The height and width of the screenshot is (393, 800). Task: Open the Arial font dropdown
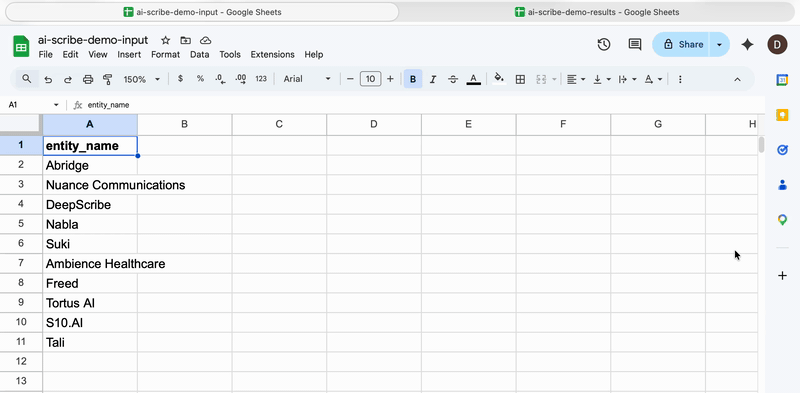[307, 79]
